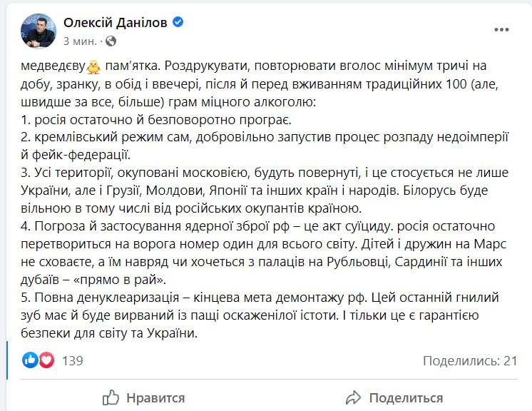Open Олексій Данілов's profile picture
Screen dimensions: 532x411
(x=39, y=31)
